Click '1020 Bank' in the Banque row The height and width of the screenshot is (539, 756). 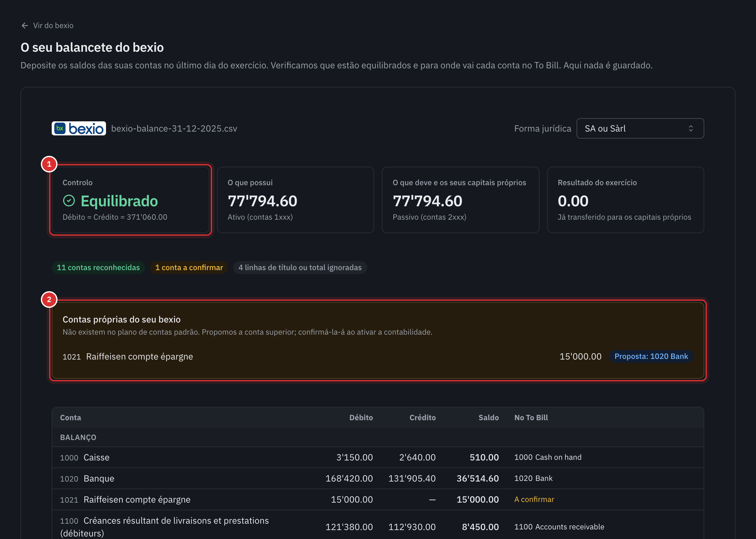(x=533, y=478)
